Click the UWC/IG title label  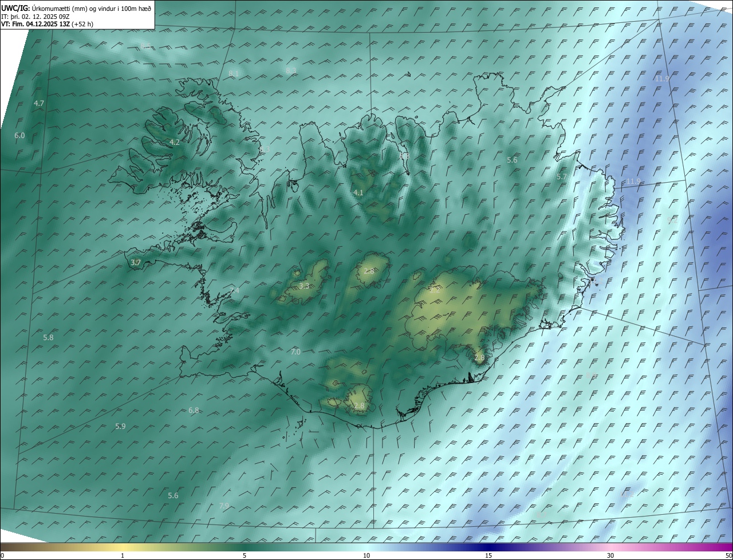(15, 8)
